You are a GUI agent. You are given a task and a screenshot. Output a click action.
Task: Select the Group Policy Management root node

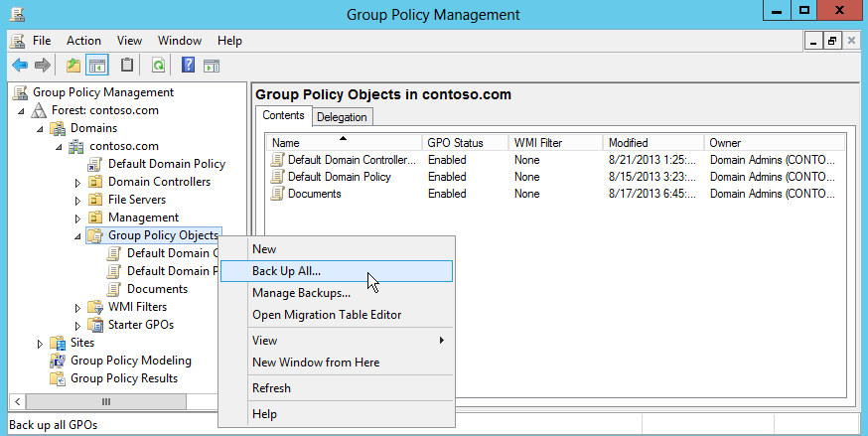(x=103, y=92)
